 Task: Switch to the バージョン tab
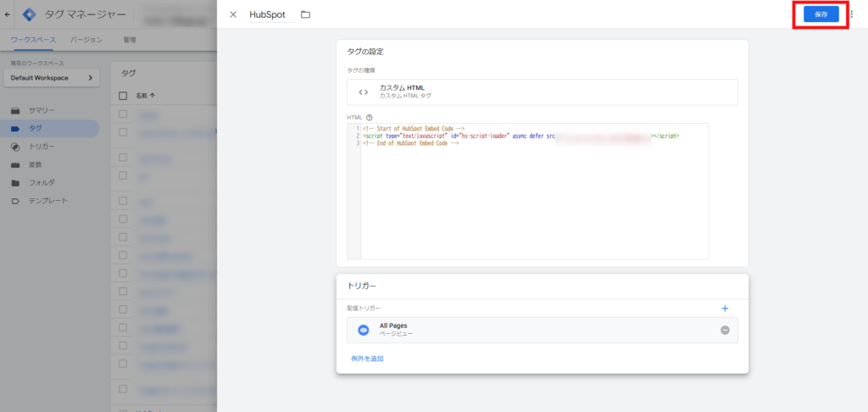click(86, 40)
